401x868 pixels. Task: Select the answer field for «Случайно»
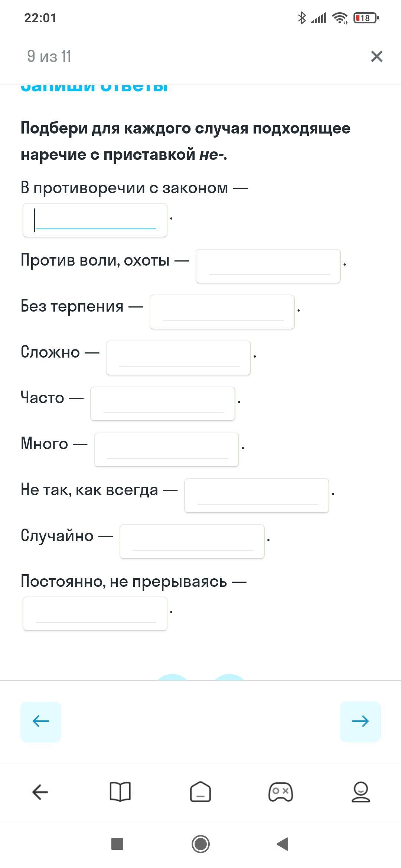(x=192, y=541)
